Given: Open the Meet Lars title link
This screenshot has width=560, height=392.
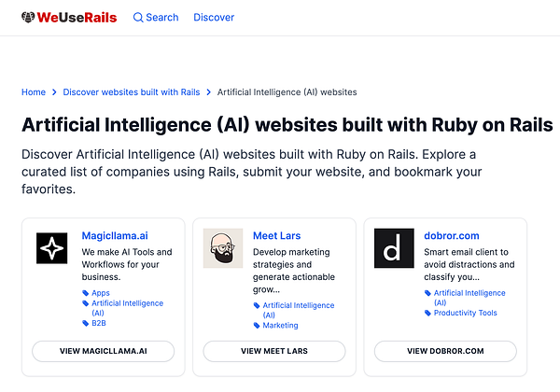Looking at the screenshot, I should pyautogui.click(x=277, y=235).
